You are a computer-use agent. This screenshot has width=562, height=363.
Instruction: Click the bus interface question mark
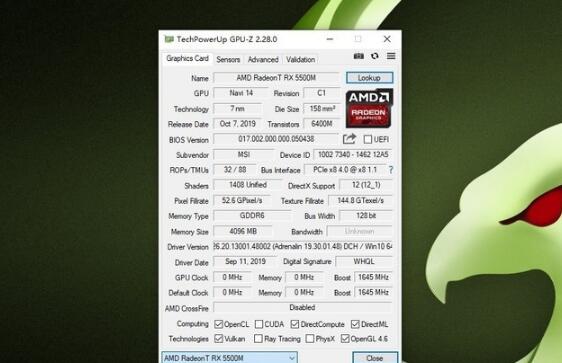pos(391,170)
